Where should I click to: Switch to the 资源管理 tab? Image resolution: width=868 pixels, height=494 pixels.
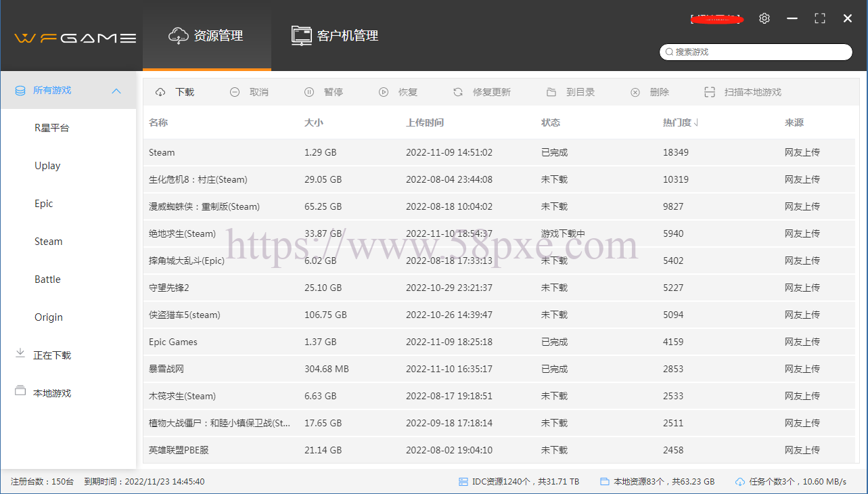click(207, 37)
